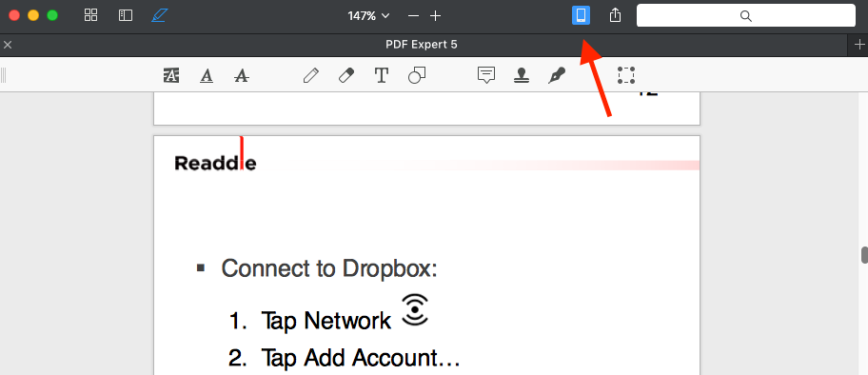Click the blue device transfer icon

pos(581,15)
